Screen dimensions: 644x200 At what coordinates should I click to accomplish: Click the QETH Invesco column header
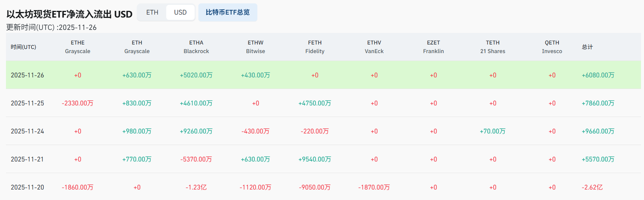click(552, 47)
